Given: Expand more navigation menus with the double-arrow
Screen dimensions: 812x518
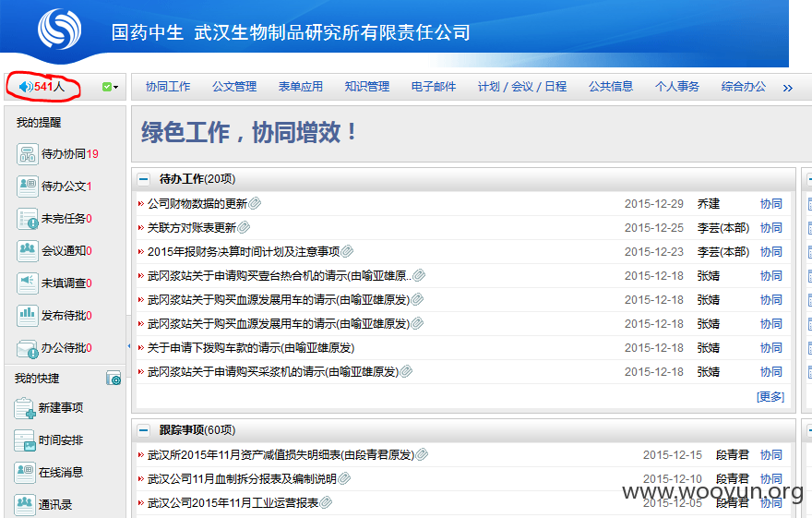Looking at the screenshot, I should pyautogui.click(x=788, y=88).
